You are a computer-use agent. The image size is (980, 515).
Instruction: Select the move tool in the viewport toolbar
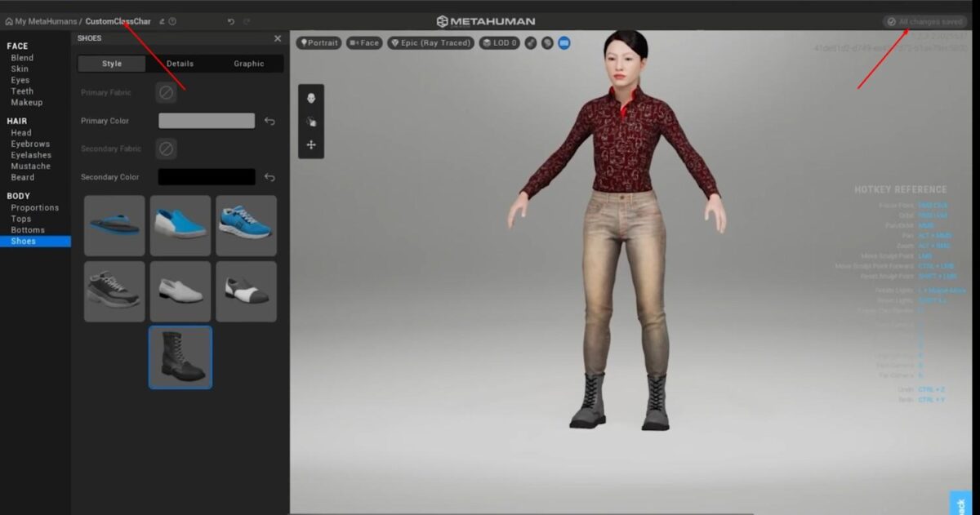click(x=311, y=144)
